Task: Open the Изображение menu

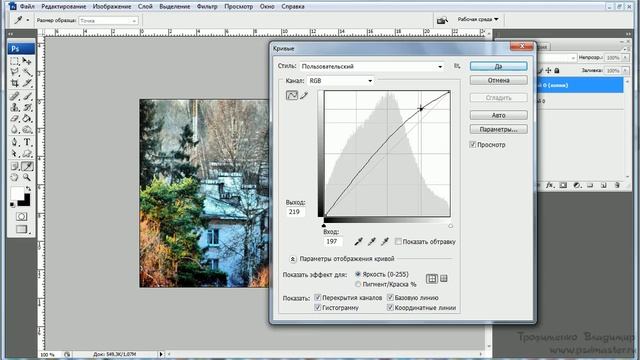Action: (112, 7)
